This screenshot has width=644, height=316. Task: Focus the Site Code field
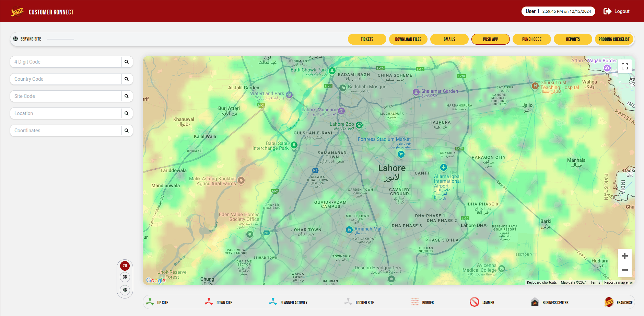pyautogui.click(x=66, y=96)
